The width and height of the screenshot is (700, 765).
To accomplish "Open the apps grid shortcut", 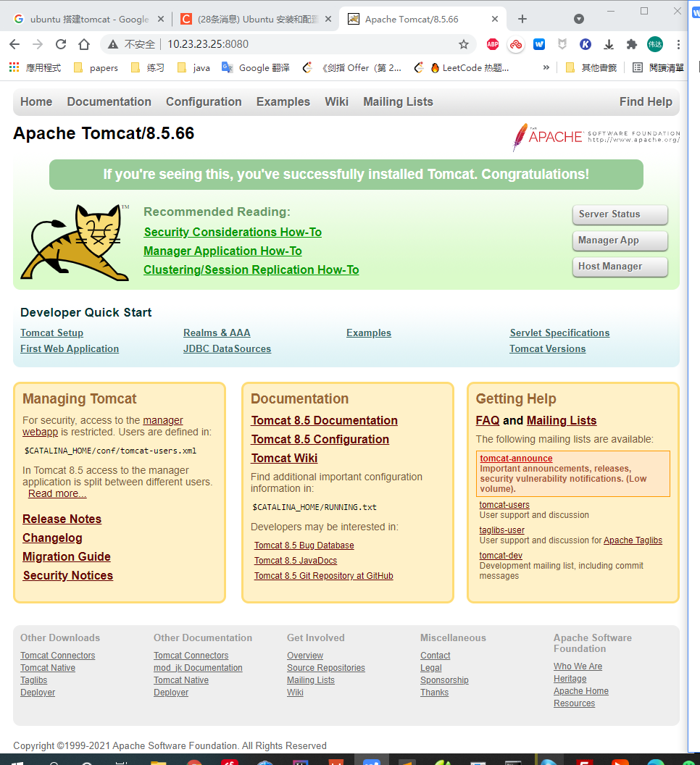I will (14, 67).
